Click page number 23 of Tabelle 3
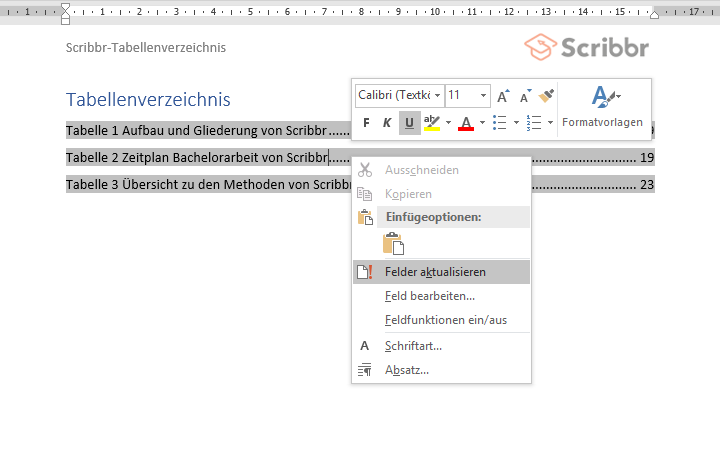The height and width of the screenshot is (450, 720). (647, 185)
